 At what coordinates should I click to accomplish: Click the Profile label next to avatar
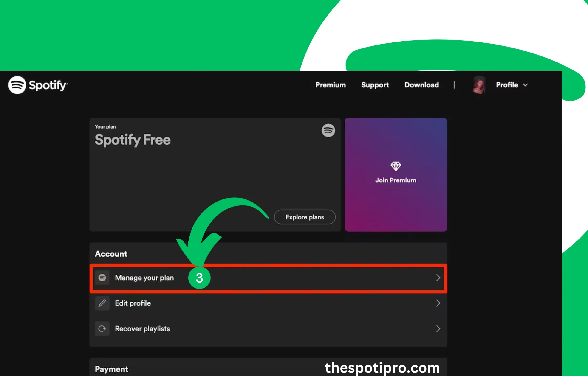[x=507, y=85]
